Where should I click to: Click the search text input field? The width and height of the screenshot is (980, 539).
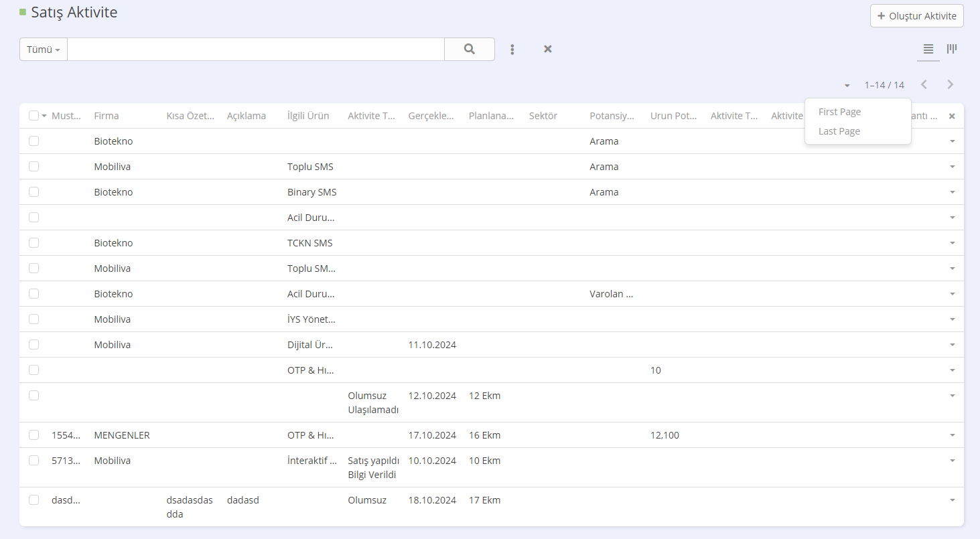[256, 50]
